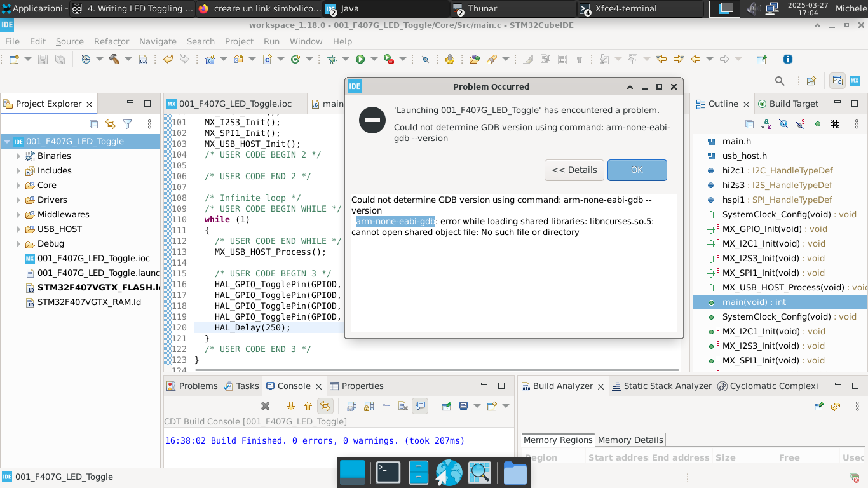The image size is (868, 488).
Task: Expand the Middlewares folder in project tree
Action: [x=18, y=214]
